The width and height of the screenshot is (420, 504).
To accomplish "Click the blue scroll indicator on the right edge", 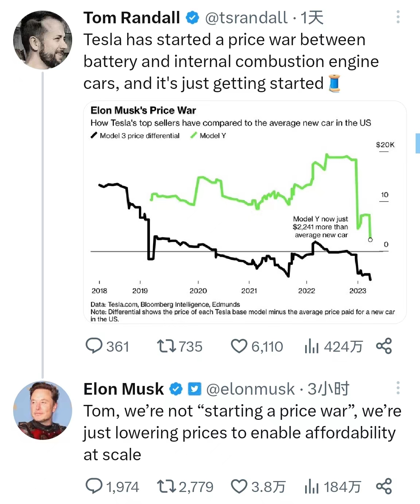I will 417,143.
